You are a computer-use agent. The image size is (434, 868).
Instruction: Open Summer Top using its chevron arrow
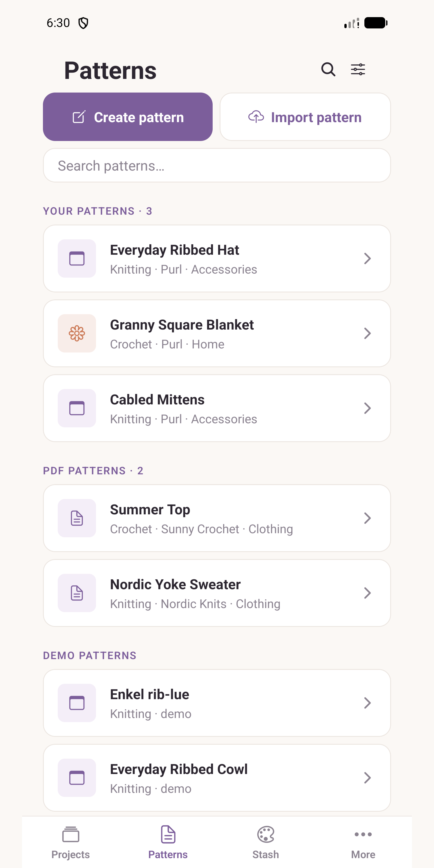pyautogui.click(x=367, y=518)
